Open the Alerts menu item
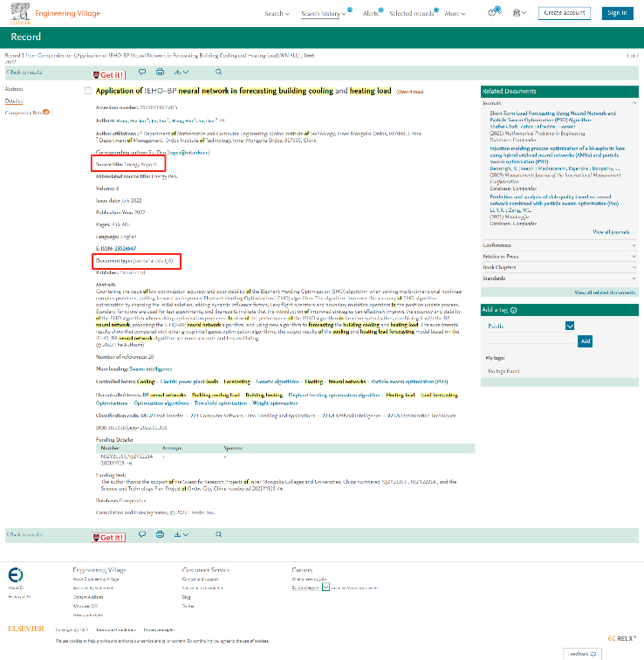The height and width of the screenshot is (660, 644). [371, 13]
